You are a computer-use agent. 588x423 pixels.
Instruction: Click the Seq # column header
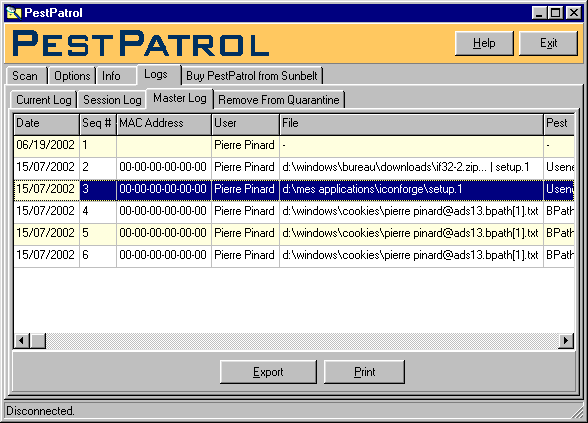[x=98, y=124]
